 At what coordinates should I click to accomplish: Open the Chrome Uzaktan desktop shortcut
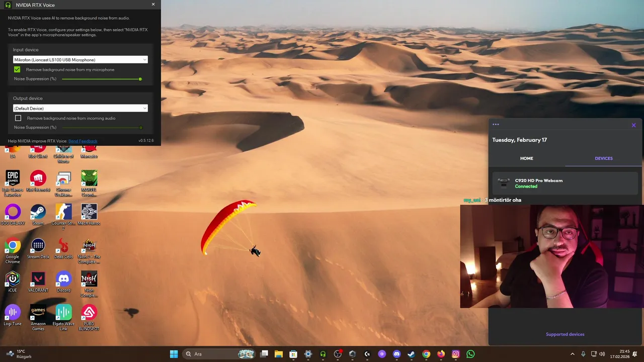click(63, 183)
